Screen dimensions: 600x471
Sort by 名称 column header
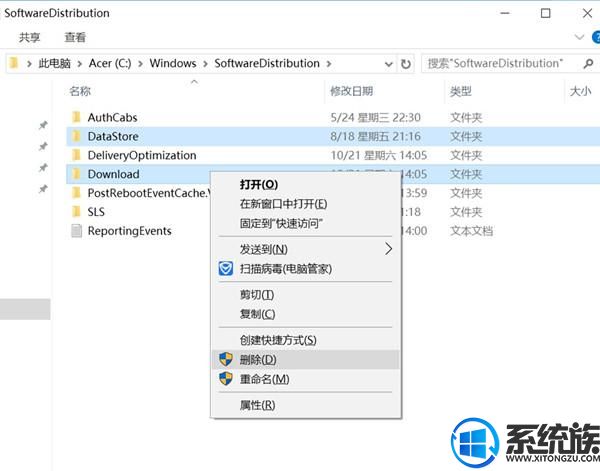coord(80,91)
